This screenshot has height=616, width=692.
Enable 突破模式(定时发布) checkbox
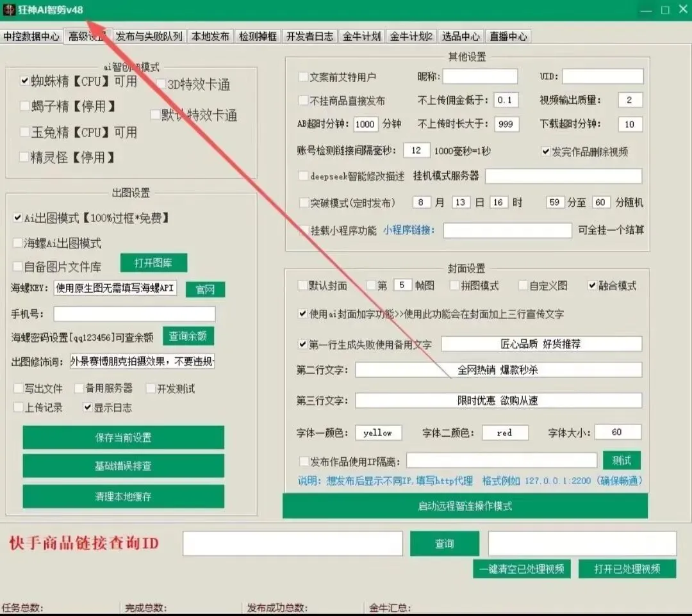point(304,202)
